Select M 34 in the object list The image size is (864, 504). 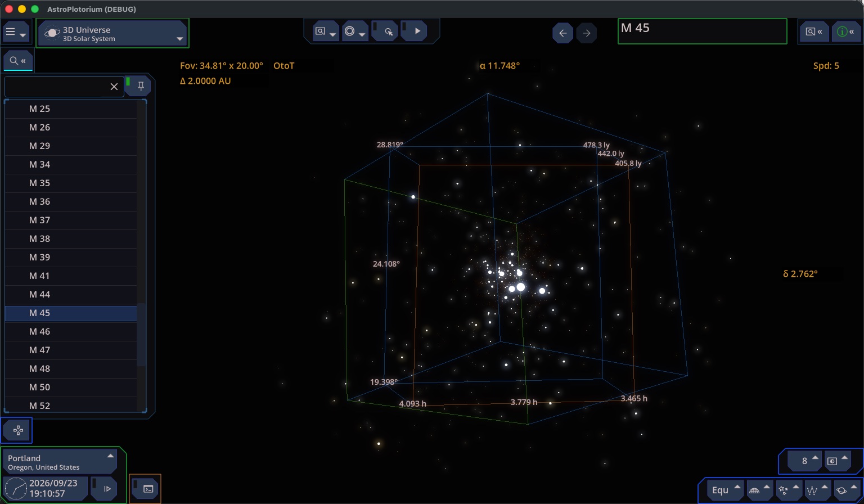tap(71, 164)
